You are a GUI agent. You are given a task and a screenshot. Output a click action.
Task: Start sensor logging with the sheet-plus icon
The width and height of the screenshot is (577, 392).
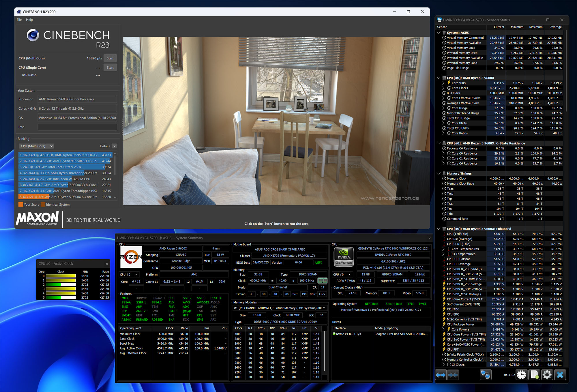[534, 375]
